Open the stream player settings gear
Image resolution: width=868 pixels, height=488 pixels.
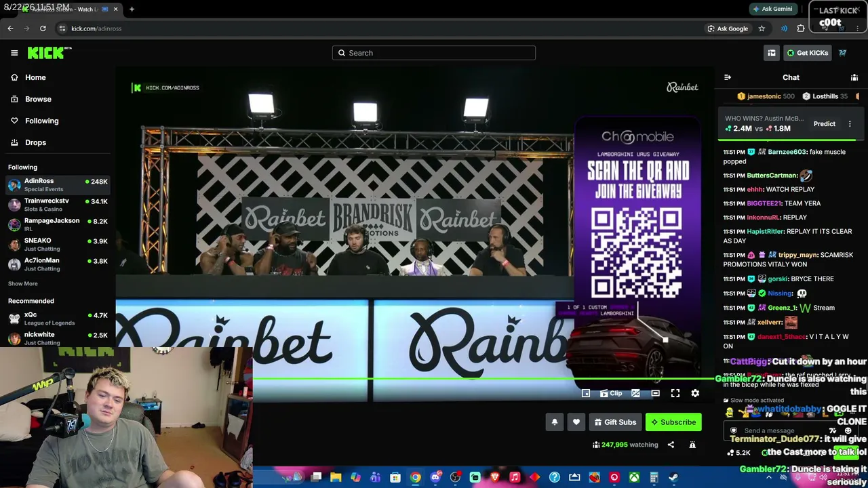click(x=695, y=393)
